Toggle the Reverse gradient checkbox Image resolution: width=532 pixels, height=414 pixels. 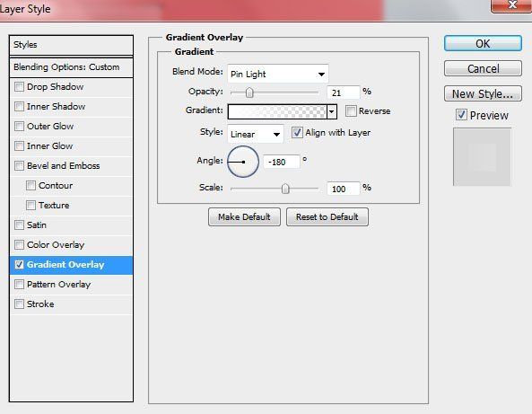[x=351, y=110]
